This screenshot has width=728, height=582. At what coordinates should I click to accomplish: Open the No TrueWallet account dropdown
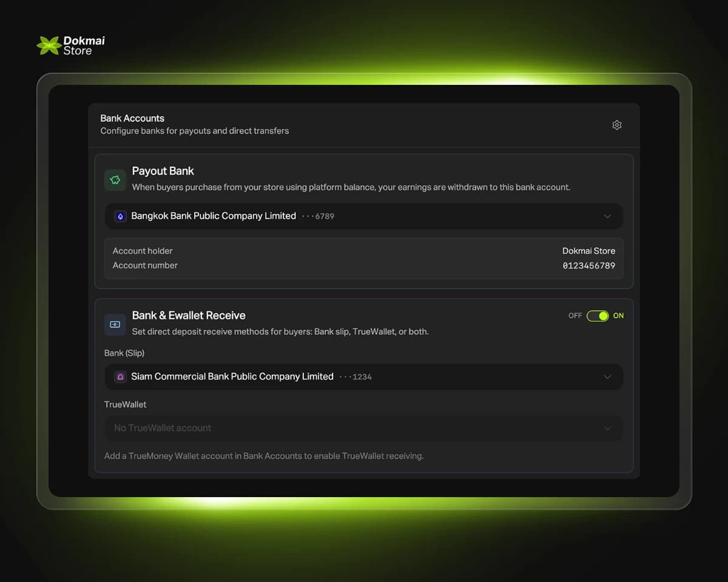pos(363,428)
